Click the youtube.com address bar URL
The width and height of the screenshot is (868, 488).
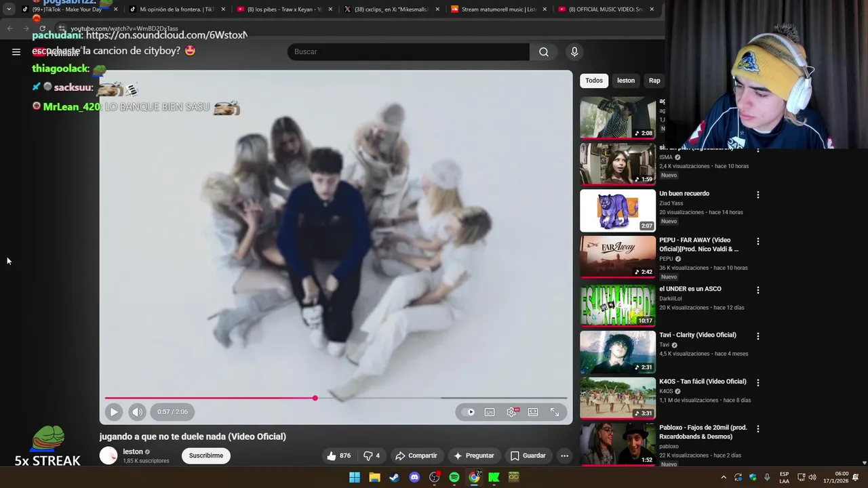click(125, 29)
